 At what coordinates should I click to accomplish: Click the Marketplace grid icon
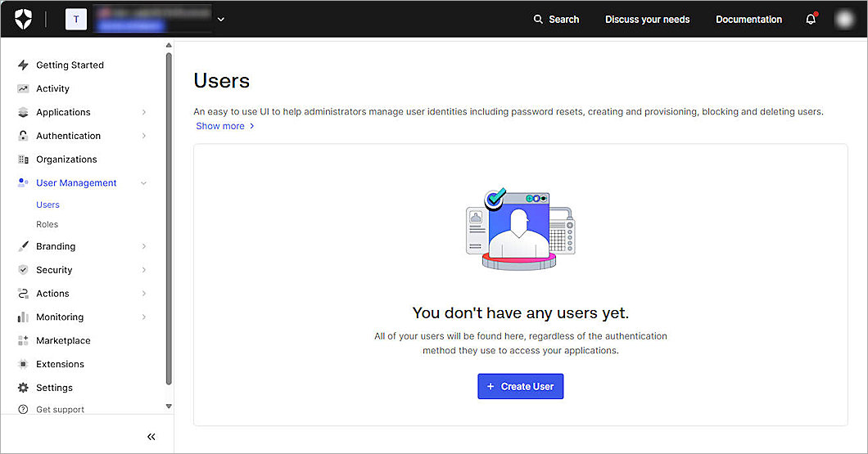[x=23, y=340]
